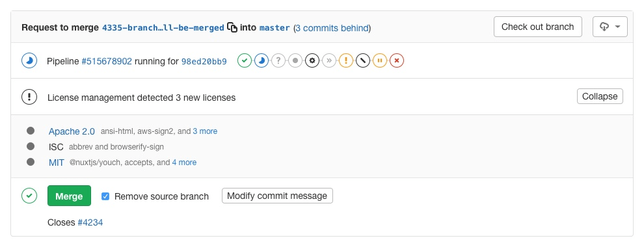Uncheck Remove source branch checkbox
Screen dimensions: 644x247
(105, 196)
